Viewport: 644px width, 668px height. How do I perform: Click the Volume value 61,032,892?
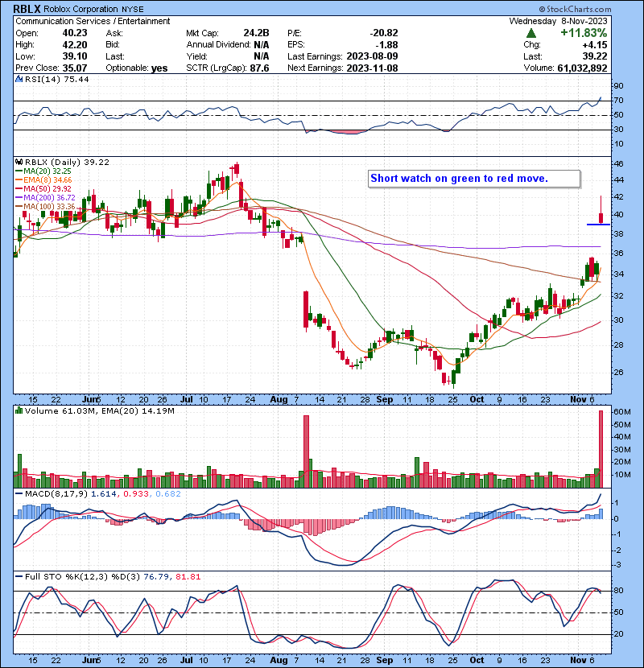pyautogui.click(x=582, y=68)
